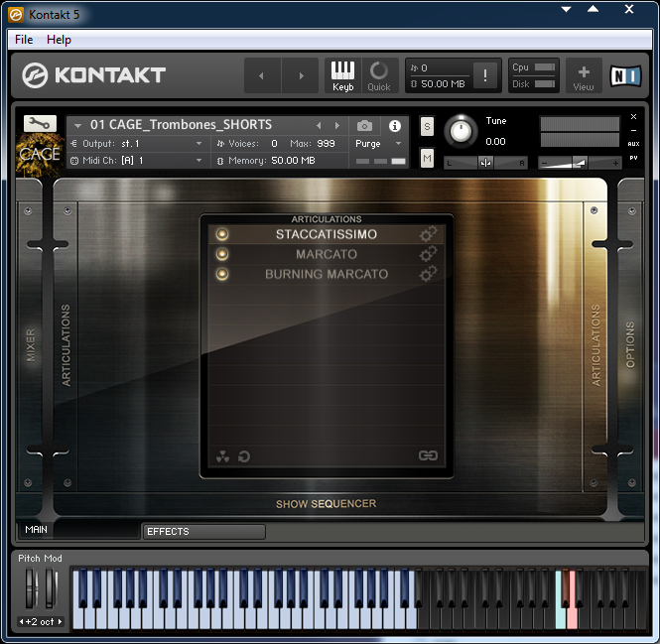The height and width of the screenshot is (644, 660).
Task: Open Burning Marcato gear settings
Action: [428, 274]
